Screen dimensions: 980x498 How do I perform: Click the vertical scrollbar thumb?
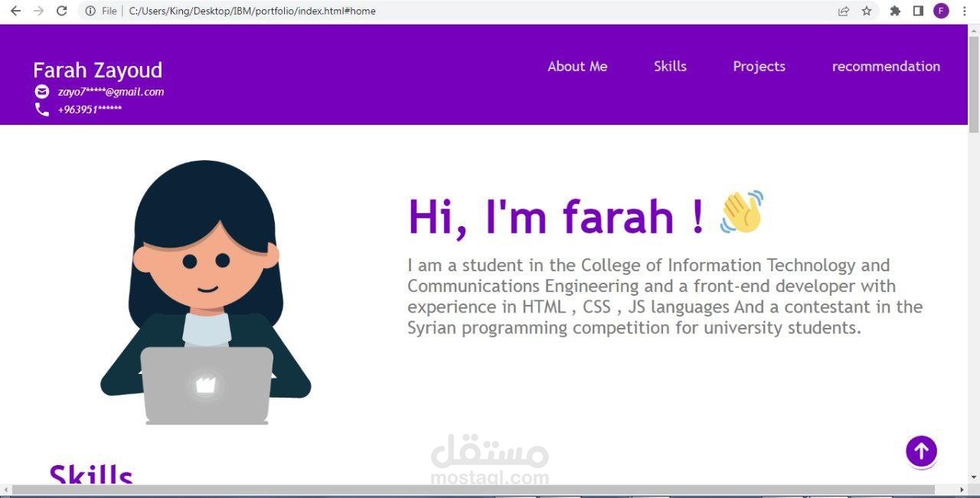click(x=974, y=84)
